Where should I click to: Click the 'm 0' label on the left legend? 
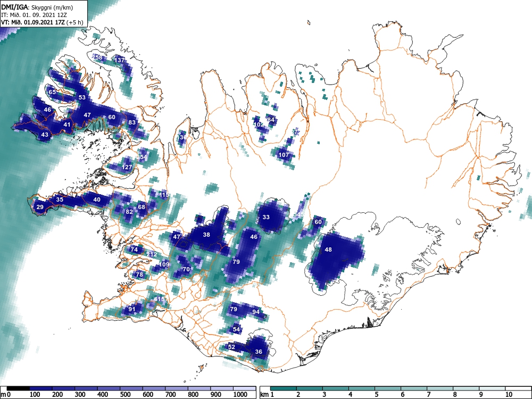click(x=6, y=395)
